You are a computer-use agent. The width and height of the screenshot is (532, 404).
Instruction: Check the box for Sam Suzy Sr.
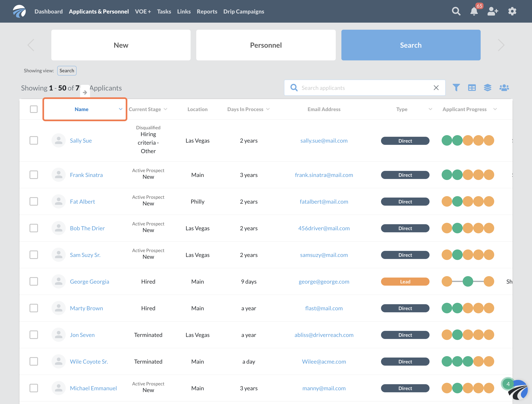(34, 255)
